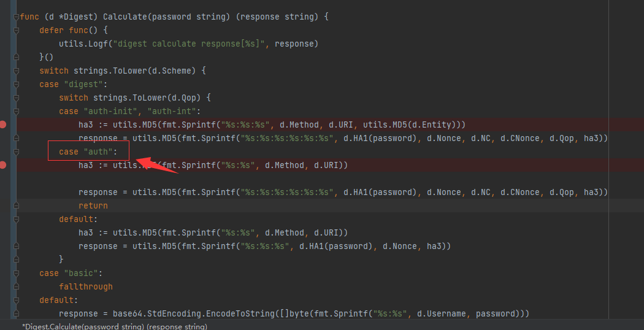Click the return keyword

93,205
